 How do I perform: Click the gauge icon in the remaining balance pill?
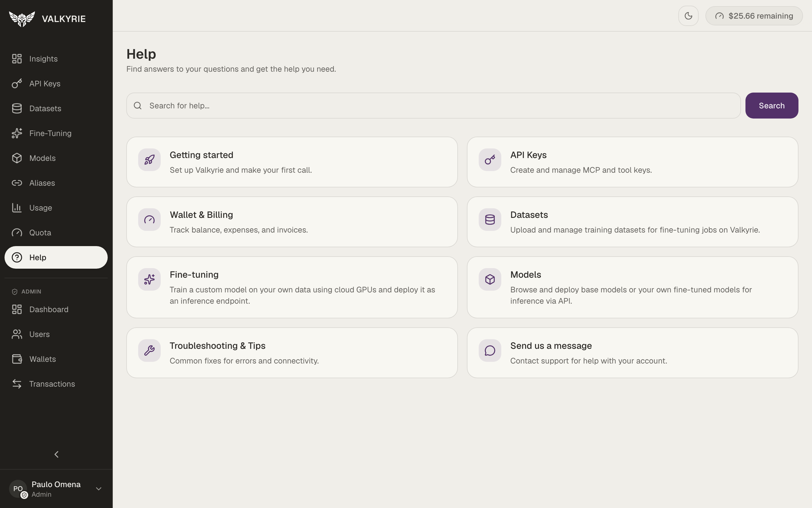[x=719, y=16]
